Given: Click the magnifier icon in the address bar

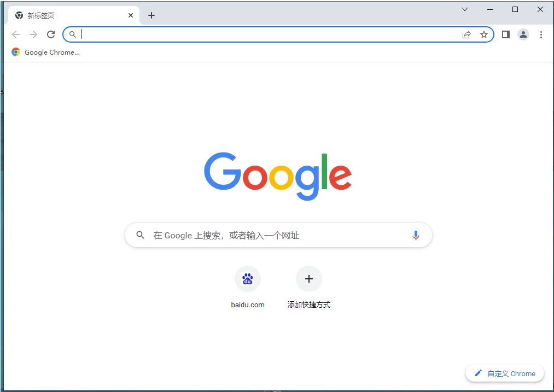Looking at the screenshot, I should [x=72, y=34].
